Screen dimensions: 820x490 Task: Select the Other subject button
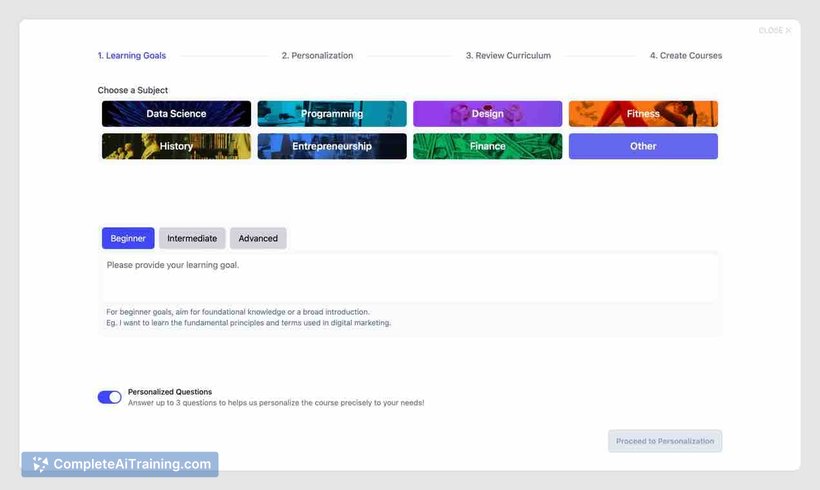643,146
